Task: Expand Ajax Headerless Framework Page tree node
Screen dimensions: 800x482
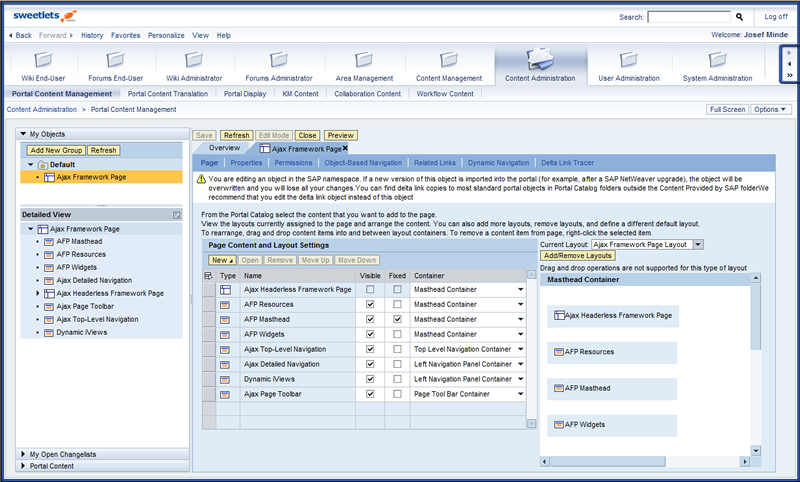Action: tap(37, 293)
